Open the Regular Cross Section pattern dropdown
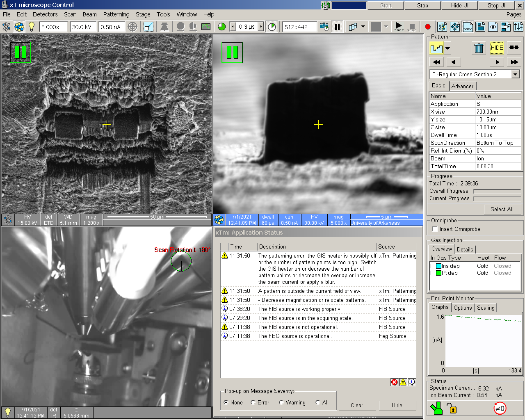525x420 pixels. [516, 74]
